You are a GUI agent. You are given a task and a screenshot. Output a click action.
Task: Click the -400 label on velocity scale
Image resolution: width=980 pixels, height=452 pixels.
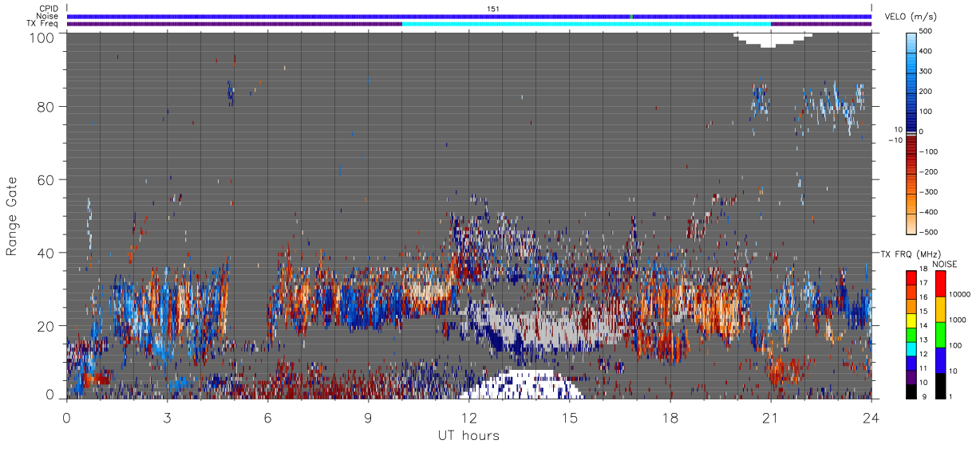pos(929,212)
